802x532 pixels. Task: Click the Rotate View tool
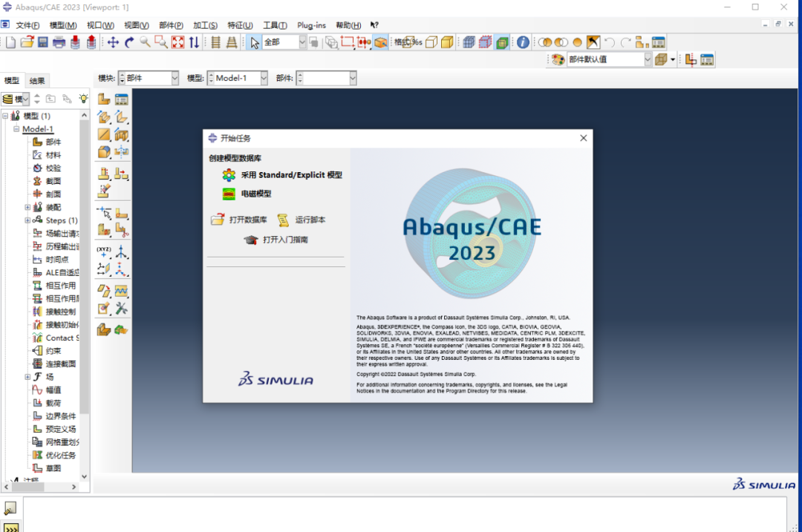[129, 42]
